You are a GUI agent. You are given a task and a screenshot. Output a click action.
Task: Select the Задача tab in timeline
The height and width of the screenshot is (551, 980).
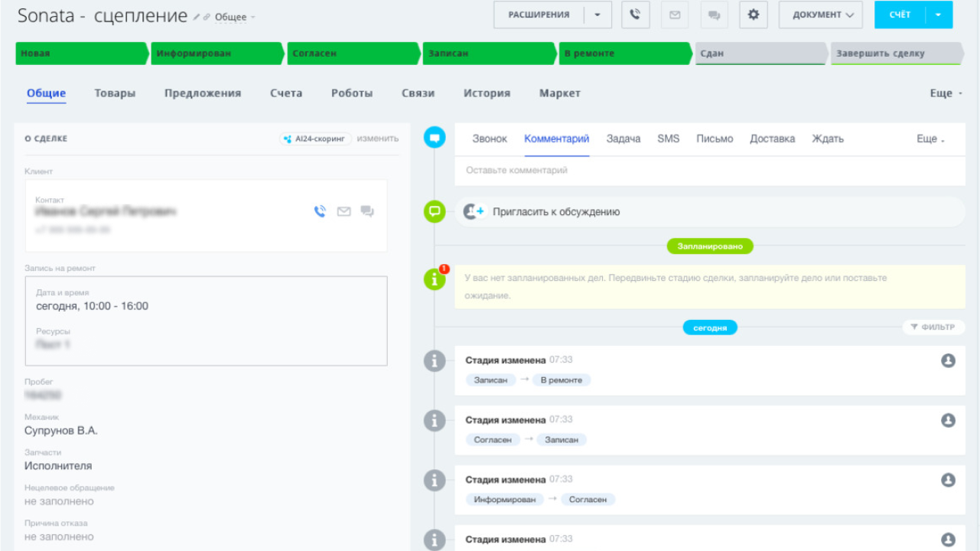click(x=623, y=139)
